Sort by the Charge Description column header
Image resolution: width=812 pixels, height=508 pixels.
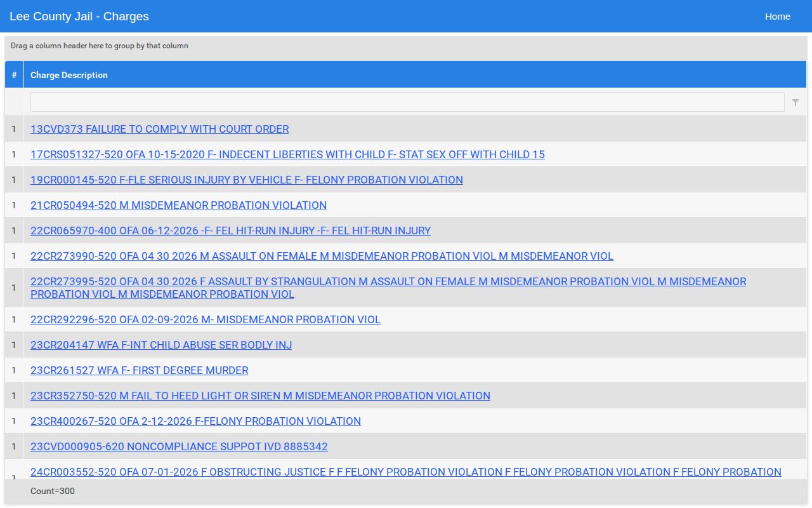coord(415,75)
